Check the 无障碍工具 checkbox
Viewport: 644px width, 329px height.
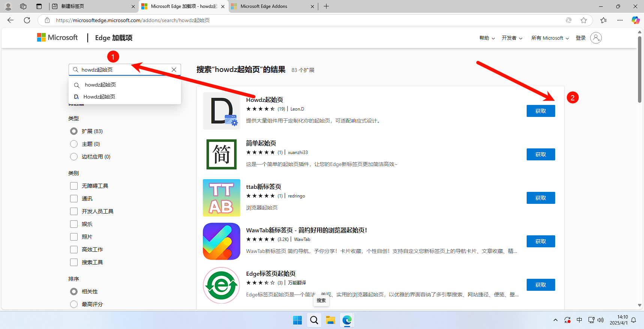click(74, 186)
